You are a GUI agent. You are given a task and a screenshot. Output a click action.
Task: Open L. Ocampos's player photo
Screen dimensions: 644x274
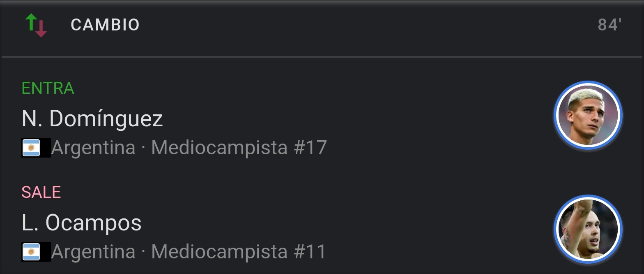[588, 229]
